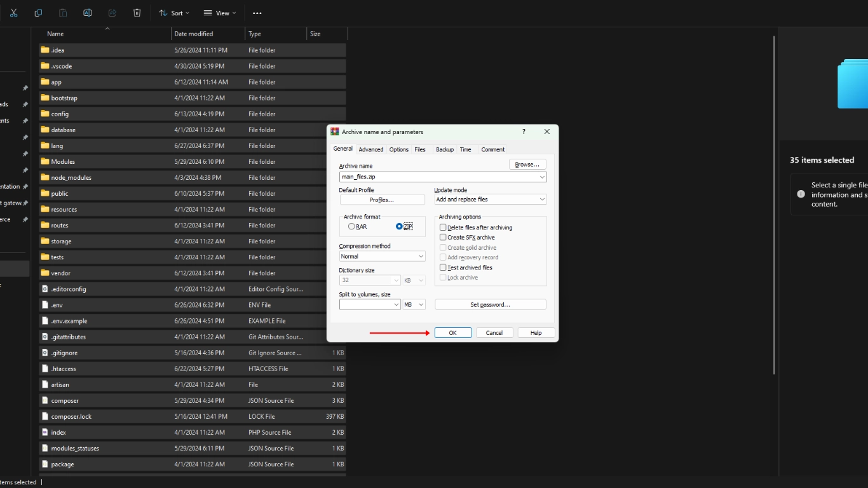Click the .vscode folder icon
Viewport: 868px width, 488px height.
point(44,65)
